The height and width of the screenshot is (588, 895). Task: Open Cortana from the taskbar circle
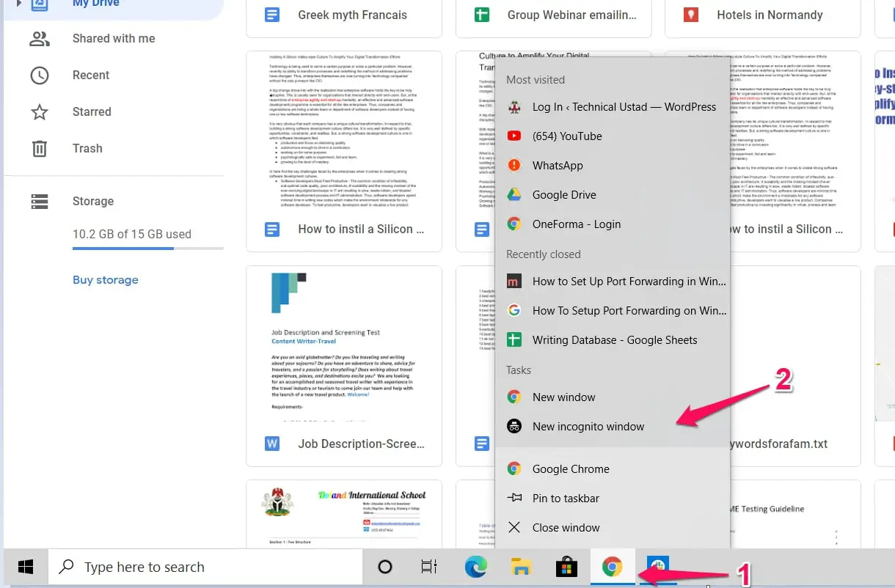(385, 567)
